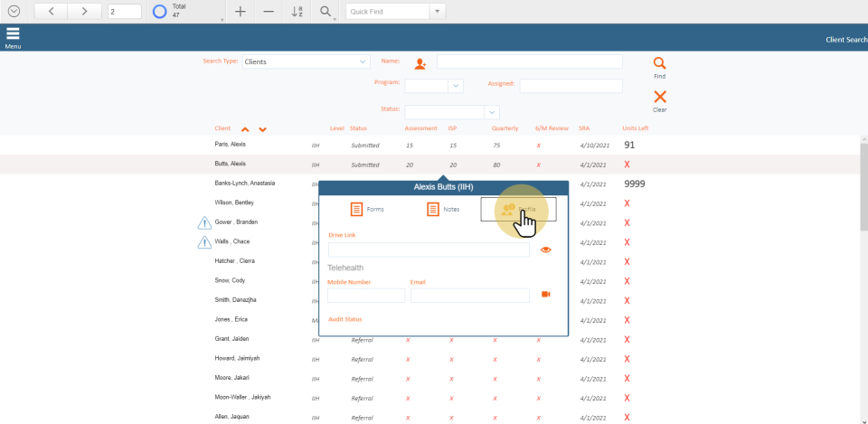The height and width of the screenshot is (424, 868).
Task: Click the A-Z sort icon in toolbar
Action: (297, 12)
